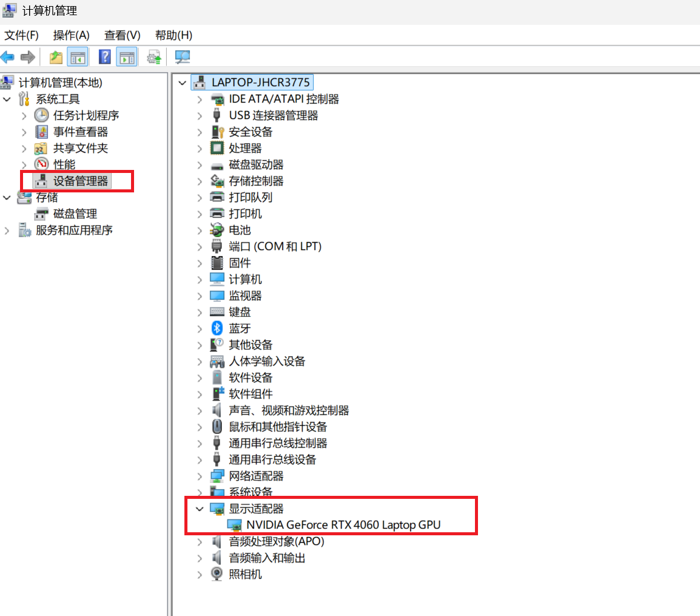Click the Back arrow toolbar icon
The height and width of the screenshot is (616, 700).
coord(8,57)
